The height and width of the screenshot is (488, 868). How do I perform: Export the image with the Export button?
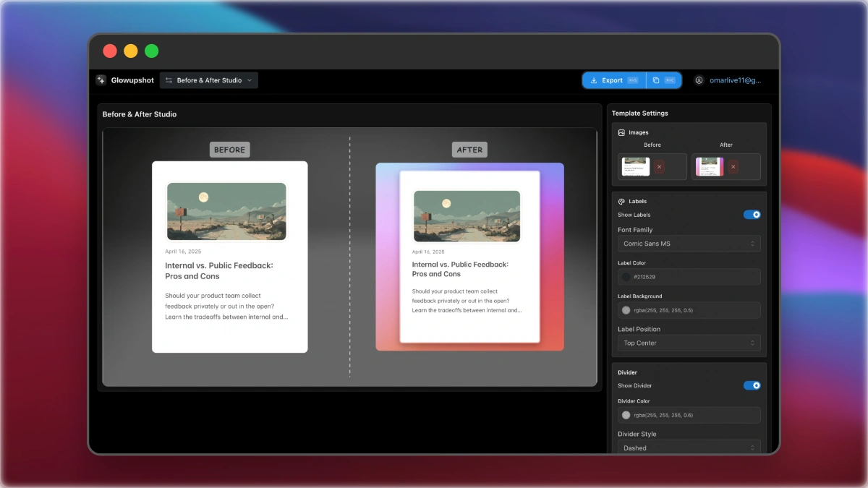[x=613, y=80]
